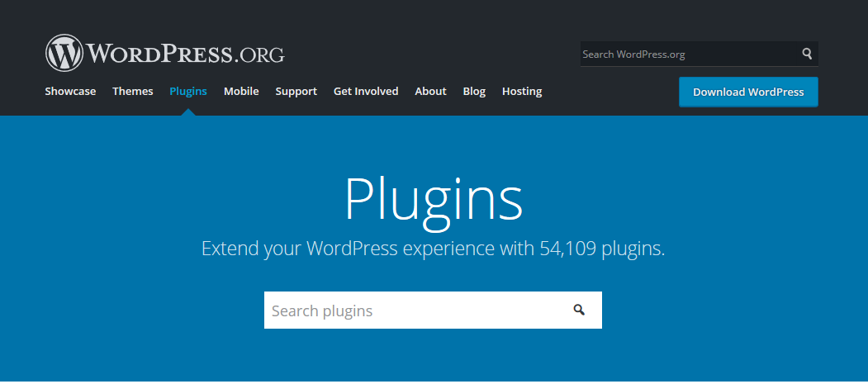Click the WordPress.org logo
Viewport: 868px width, 384px height.
[x=165, y=53]
